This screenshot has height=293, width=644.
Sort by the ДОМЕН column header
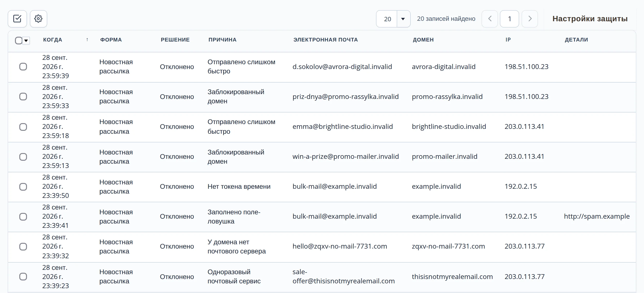[x=423, y=40]
